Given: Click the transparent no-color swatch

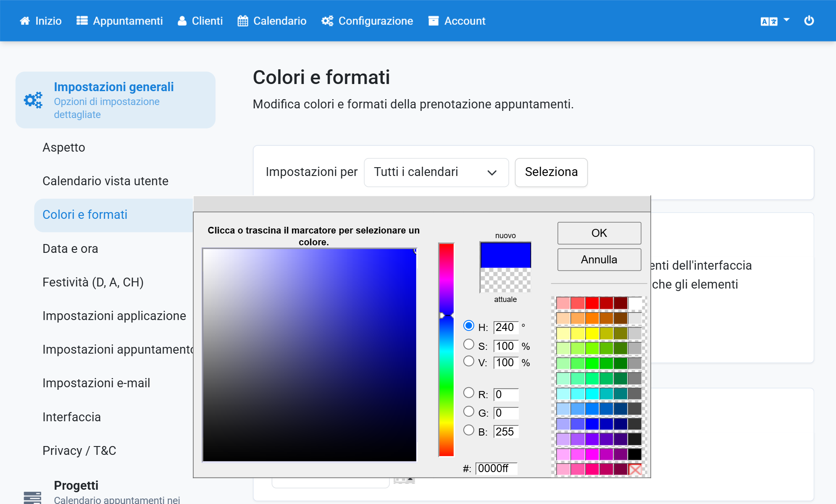Looking at the screenshot, I should click(635, 469).
